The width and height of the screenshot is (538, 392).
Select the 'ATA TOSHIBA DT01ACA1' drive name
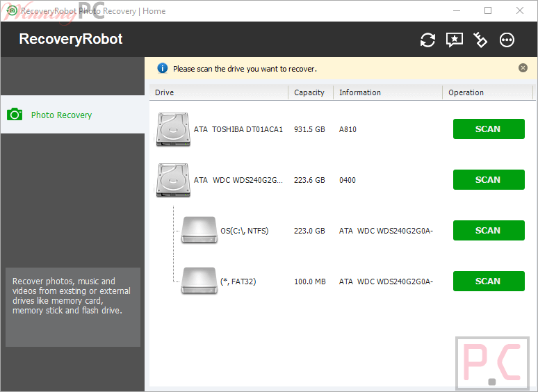point(238,129)
